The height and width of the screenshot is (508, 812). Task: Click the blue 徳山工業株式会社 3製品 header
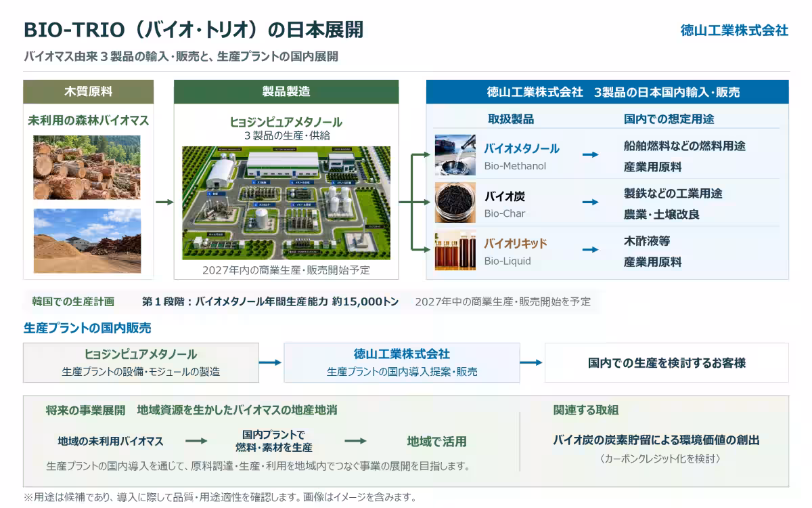tap(607, 92)
